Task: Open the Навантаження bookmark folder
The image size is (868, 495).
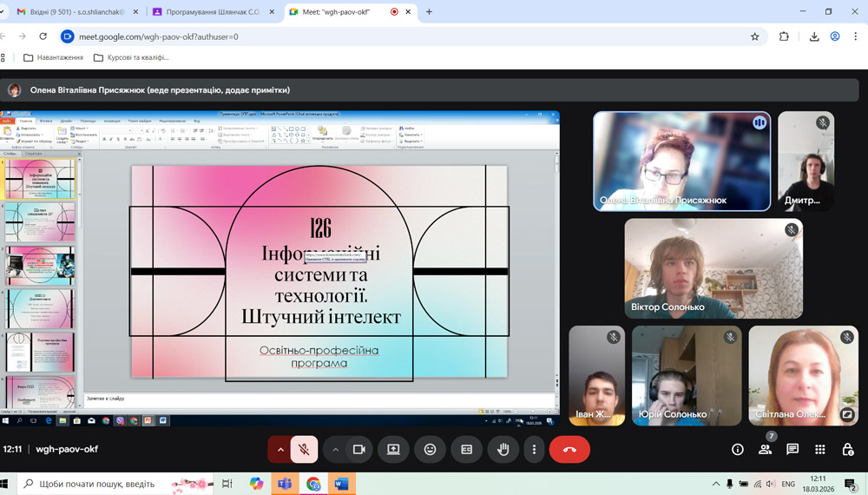Action: tap(53, 57)
